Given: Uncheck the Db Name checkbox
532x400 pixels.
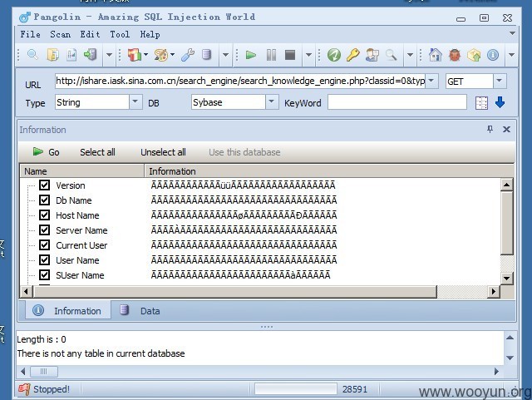Looking at the screenshot, I should (x=44, y=200).
